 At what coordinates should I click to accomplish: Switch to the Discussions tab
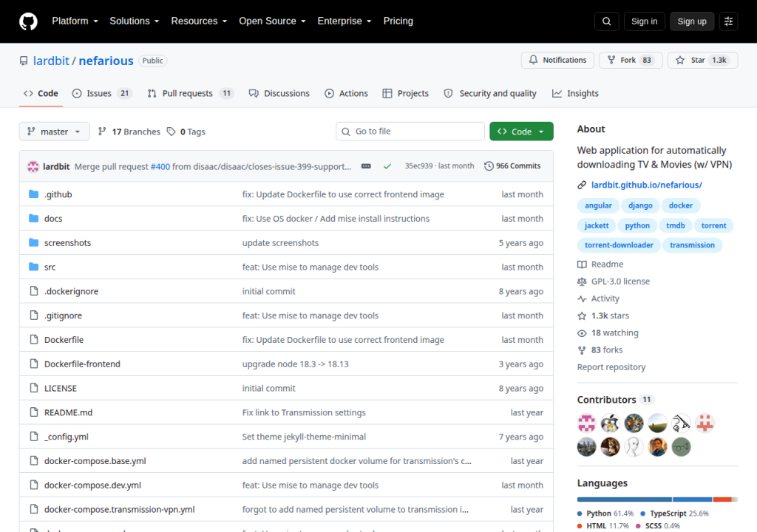(279, 94)
